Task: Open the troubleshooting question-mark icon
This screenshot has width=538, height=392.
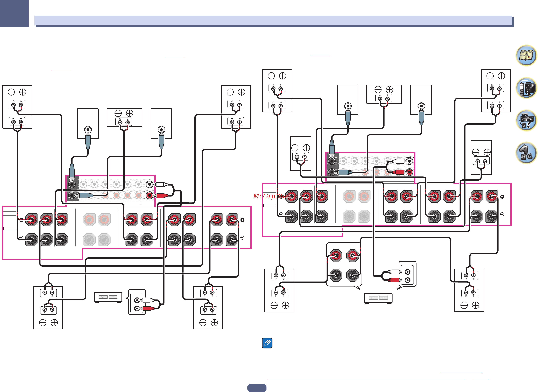Action: (526, 121)
